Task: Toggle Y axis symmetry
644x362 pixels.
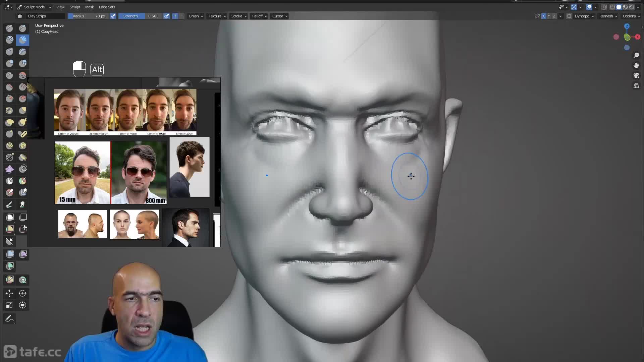Action: tap(549, 16)
